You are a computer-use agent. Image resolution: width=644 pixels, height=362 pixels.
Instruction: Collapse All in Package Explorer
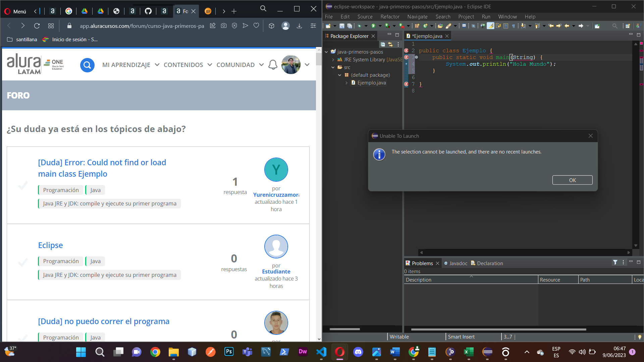coord(383,44)
